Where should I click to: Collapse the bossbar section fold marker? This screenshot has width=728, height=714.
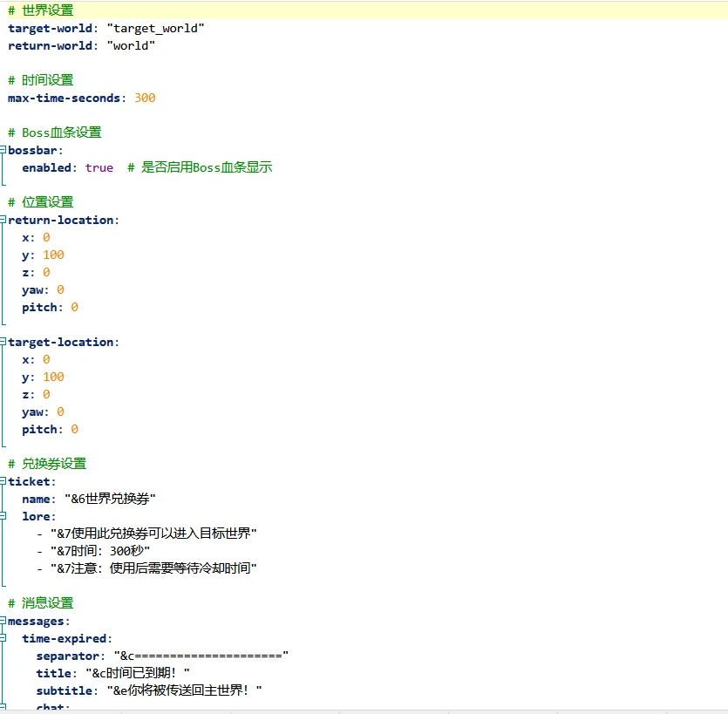pyautogui.click(x=3, y=149)
